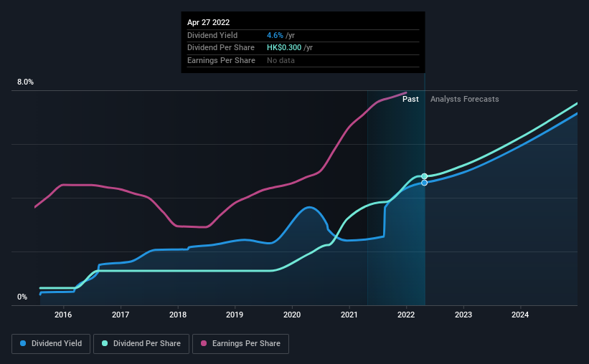Toggle the Earnings Per Share legend button

coord(240,344)
